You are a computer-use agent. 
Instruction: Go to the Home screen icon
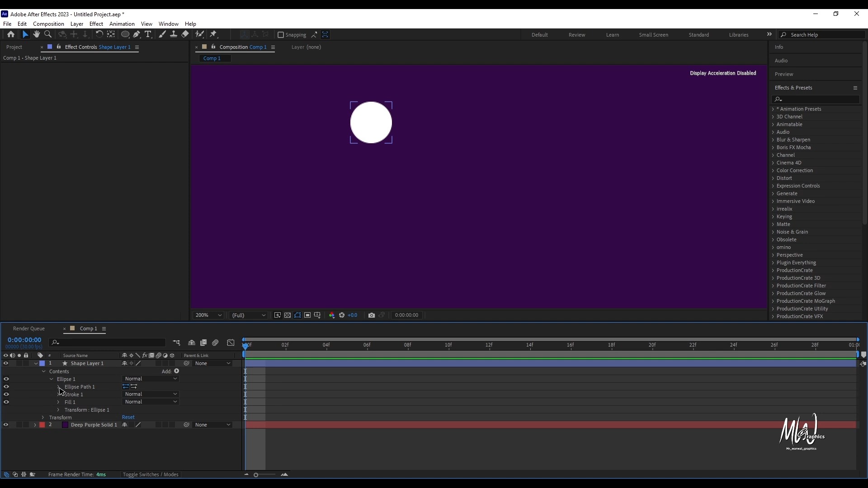11,34
